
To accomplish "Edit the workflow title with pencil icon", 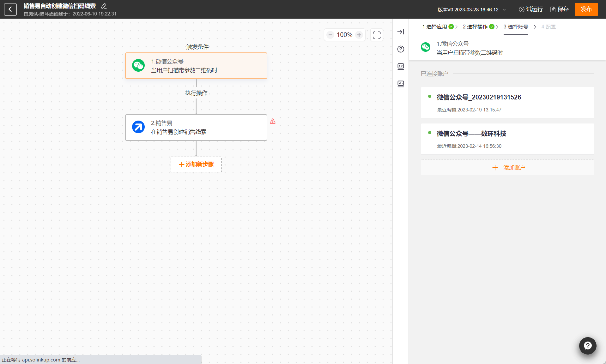I will (x=104, y=6).
